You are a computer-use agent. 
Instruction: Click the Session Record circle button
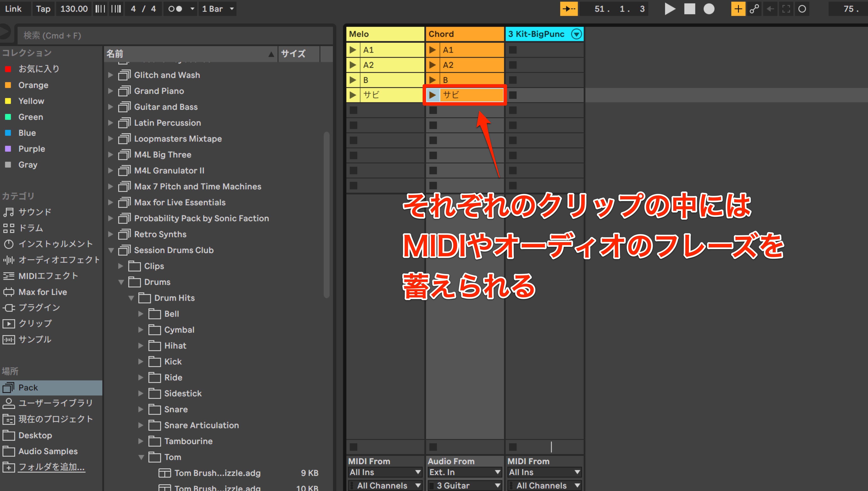coord(802,9)
